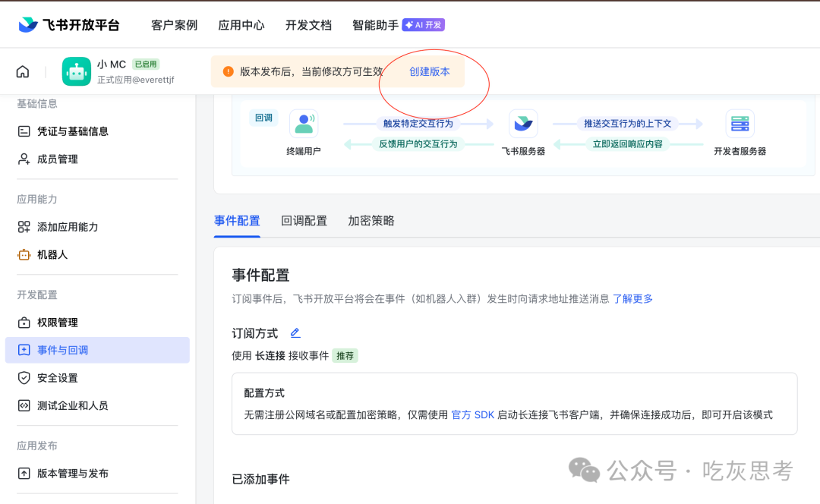820x504 pixels.
Task: Click the orange warning icon in banner
Action: [x=228, y=71]
